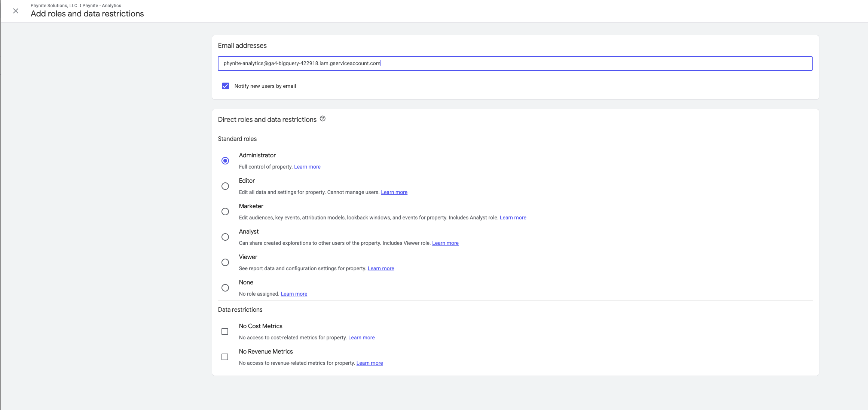Click the Data restrictions heading
The width and height of the screenshot is (868, 410).
[x=240, y=309]
